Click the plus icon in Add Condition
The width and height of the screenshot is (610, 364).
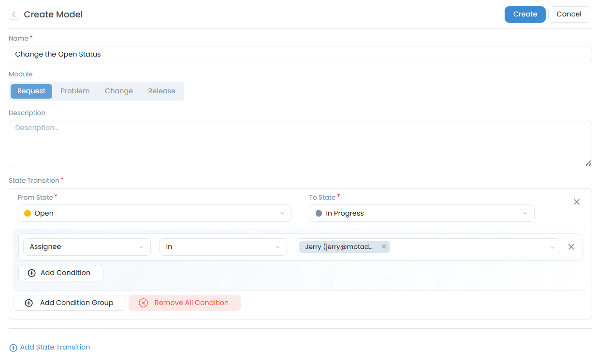point(32,273)
